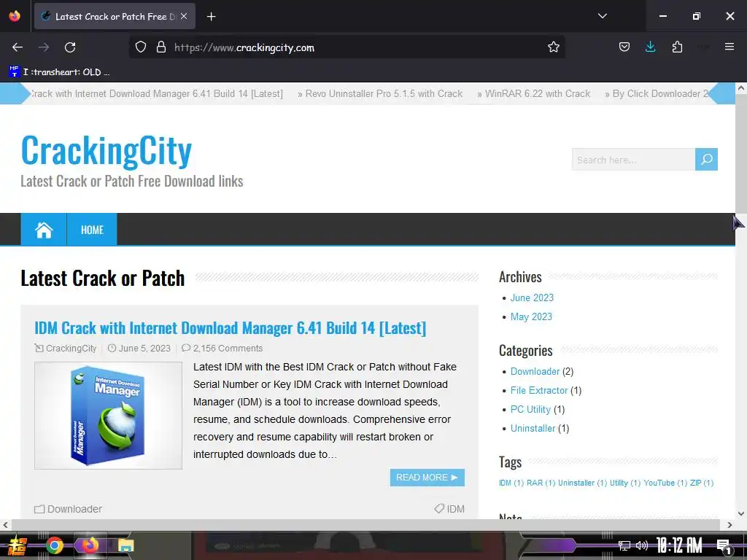The width and height of the screenshot is (747, 560).
Task: Click the home house icon in navbar
Action: tap(44, 230)
